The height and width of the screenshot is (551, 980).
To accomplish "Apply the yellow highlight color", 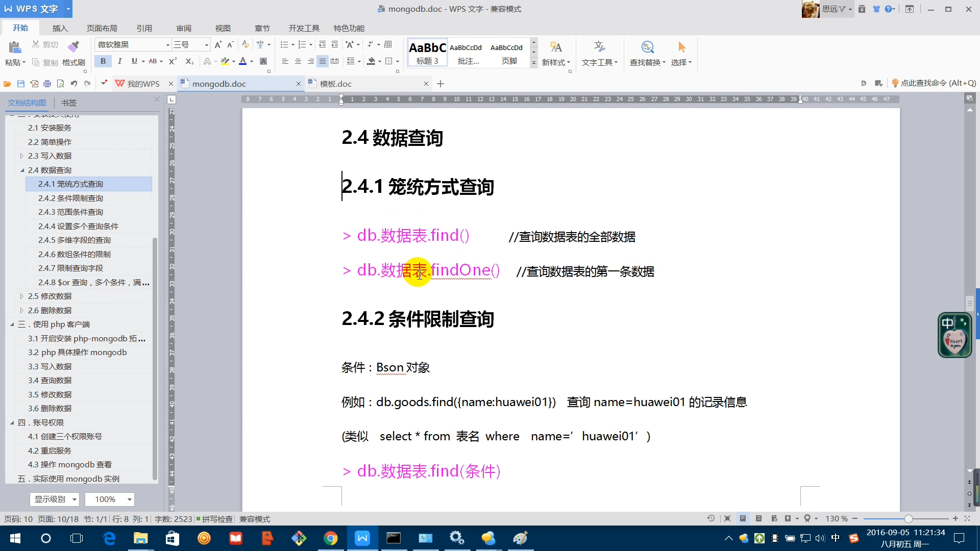I will 225,61.
